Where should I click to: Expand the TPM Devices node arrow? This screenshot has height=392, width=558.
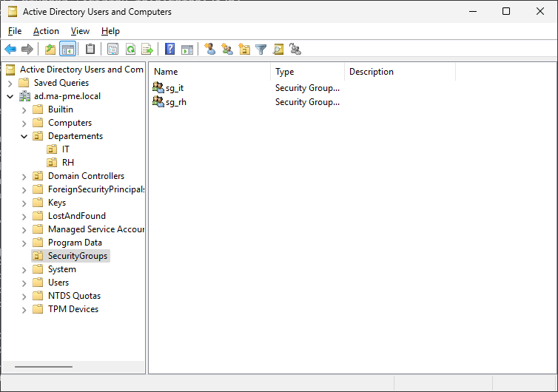point(24,310)
